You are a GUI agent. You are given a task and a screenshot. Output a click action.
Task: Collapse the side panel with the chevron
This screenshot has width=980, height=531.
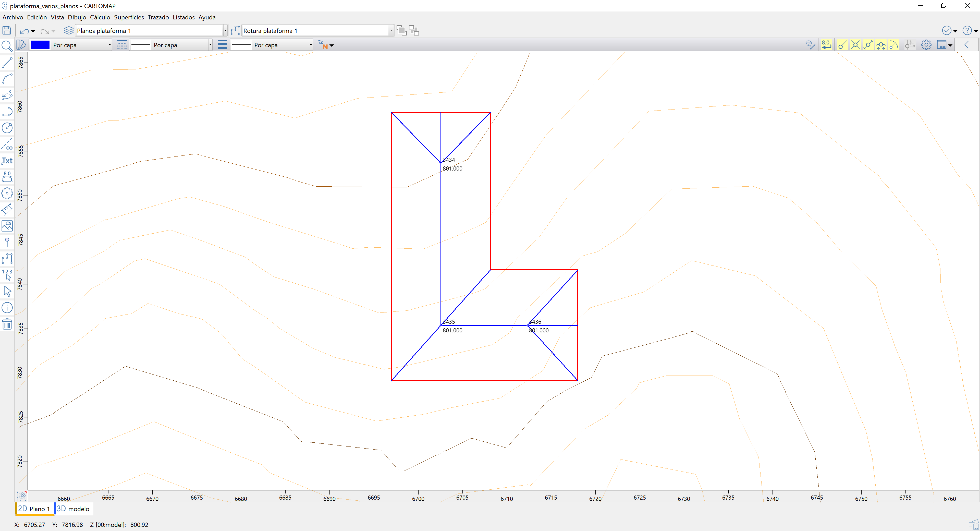tap(966, 45)
